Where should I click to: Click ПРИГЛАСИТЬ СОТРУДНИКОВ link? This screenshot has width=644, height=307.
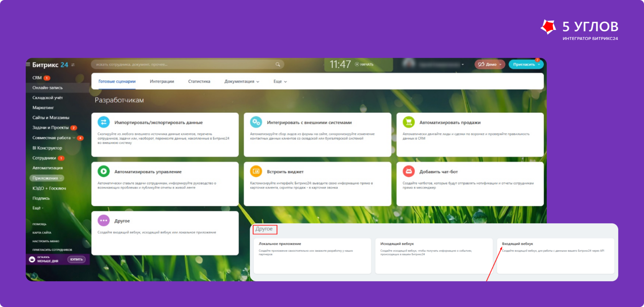point(52,250)
